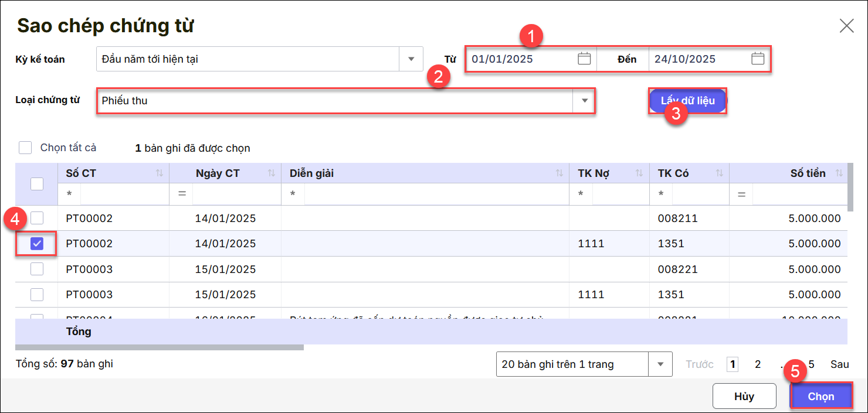Sort by Số tiền column
868x413 pixels.
click(x=839, y=173)
